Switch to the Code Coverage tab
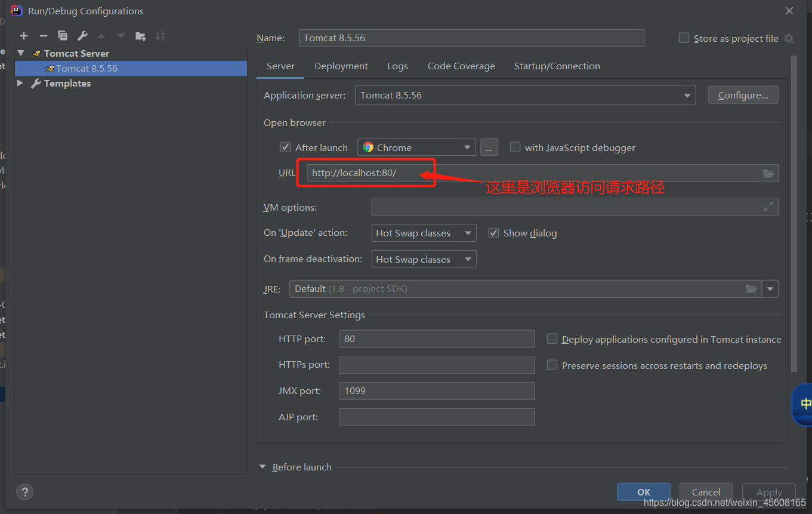812x514 pixels. 461,66
